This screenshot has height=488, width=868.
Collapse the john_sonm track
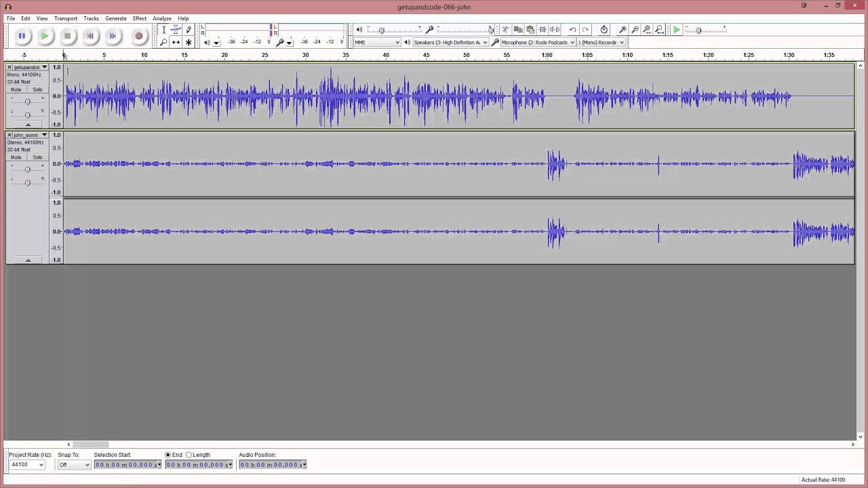pos(28,260)
